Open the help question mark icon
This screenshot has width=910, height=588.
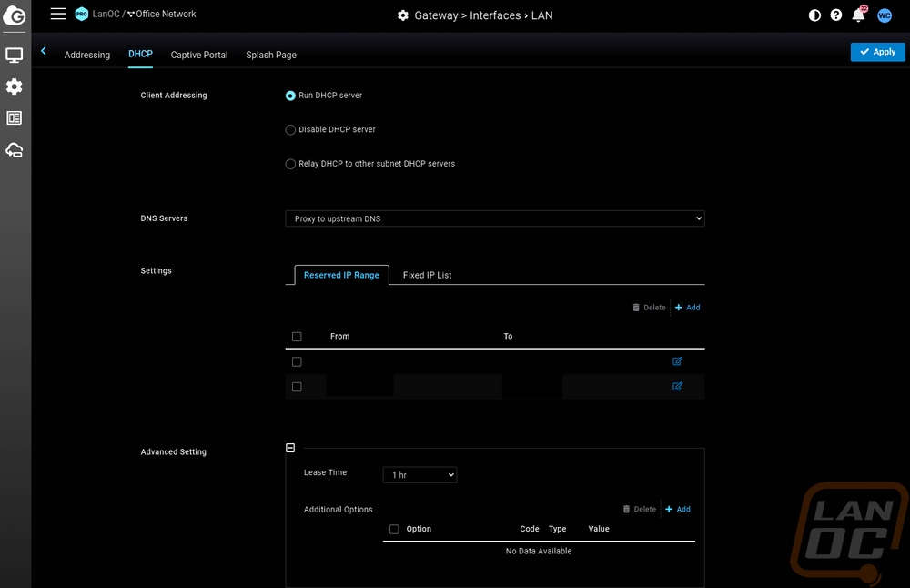836,15
